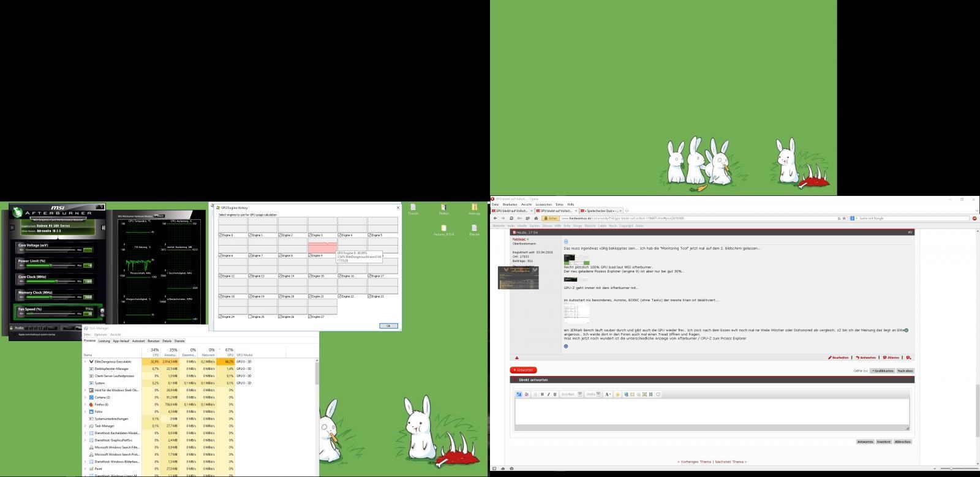This screenshot has height=477, width=980.
Task: Click red Antworten button below post
Action: [x=524, y=370]
